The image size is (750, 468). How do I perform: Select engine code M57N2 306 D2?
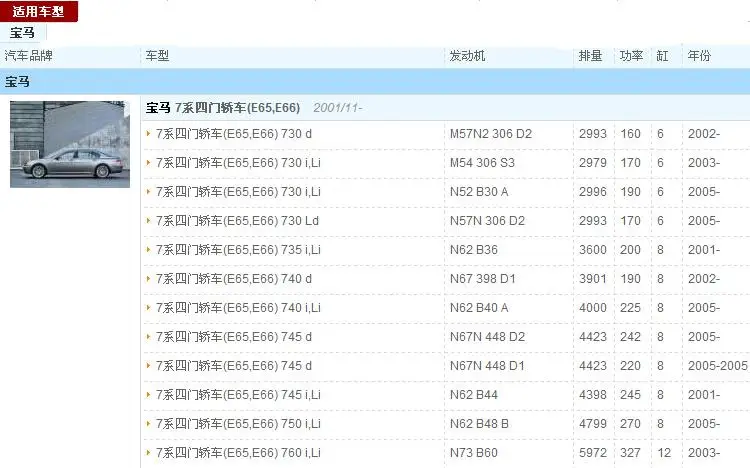[491, 134]
